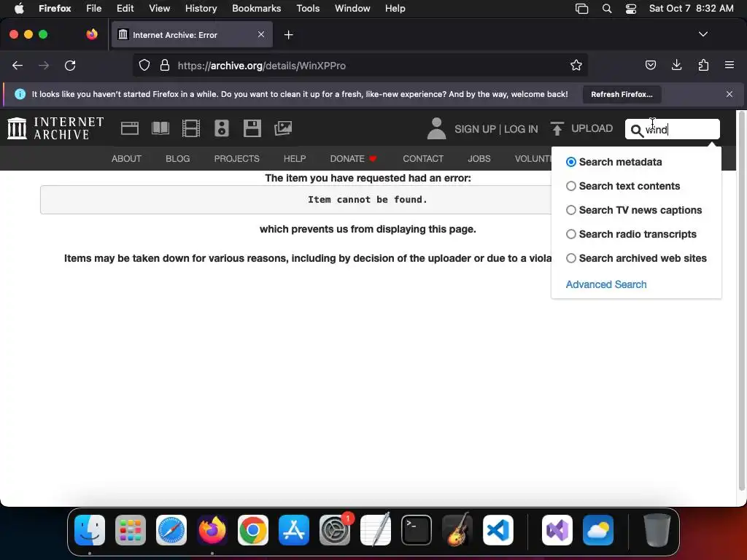This screenshot has height=560, width=747.
Task: Open the PROJECTS link
Action: (237, 158)
